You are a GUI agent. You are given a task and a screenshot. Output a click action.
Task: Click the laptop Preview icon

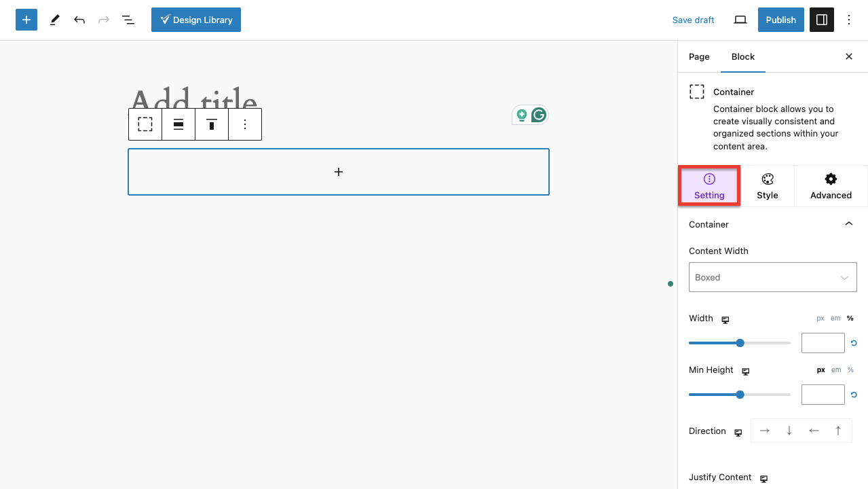click(740, 20)
